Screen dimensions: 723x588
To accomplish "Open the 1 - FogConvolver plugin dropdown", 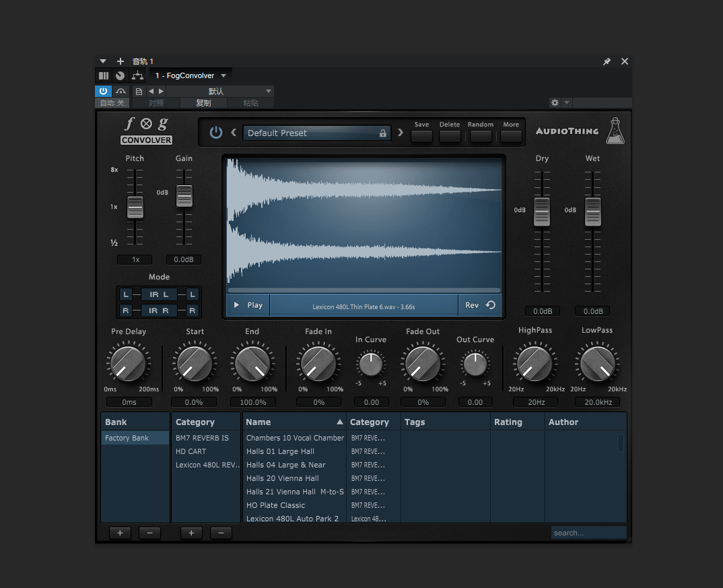I will pos(191,75).
